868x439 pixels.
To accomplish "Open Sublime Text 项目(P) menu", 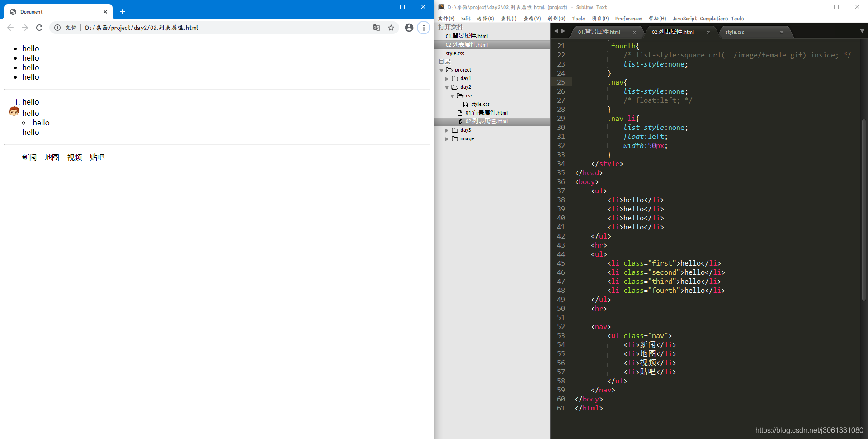I will [x=600, y=19].
